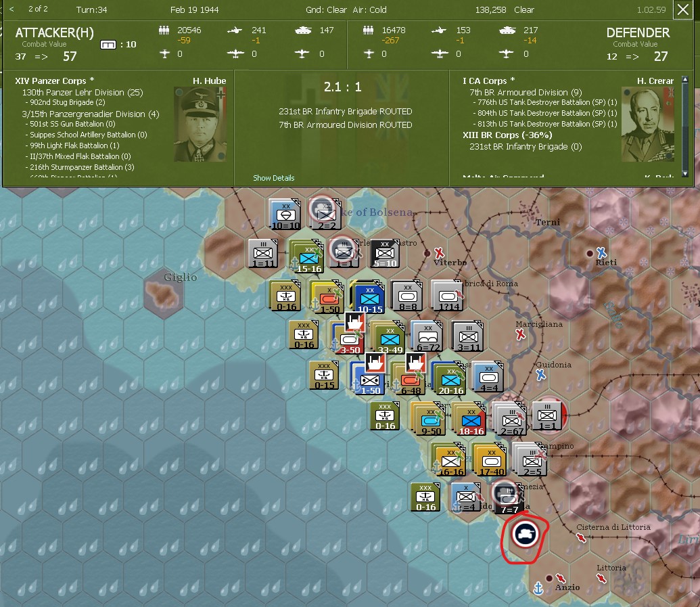The image size is (700, 607).
Task: Select the 0-15 naval HQ counter
Action: (324, 376)
